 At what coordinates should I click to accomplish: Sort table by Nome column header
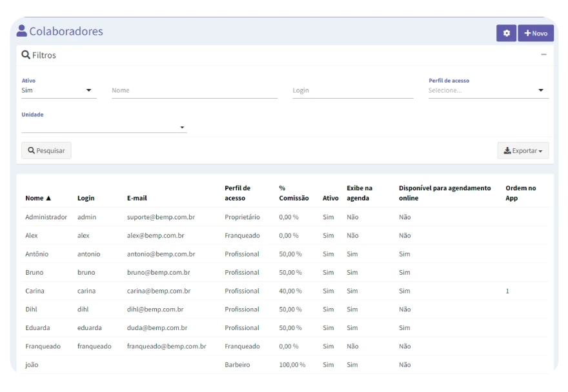[x=38, y=198]
